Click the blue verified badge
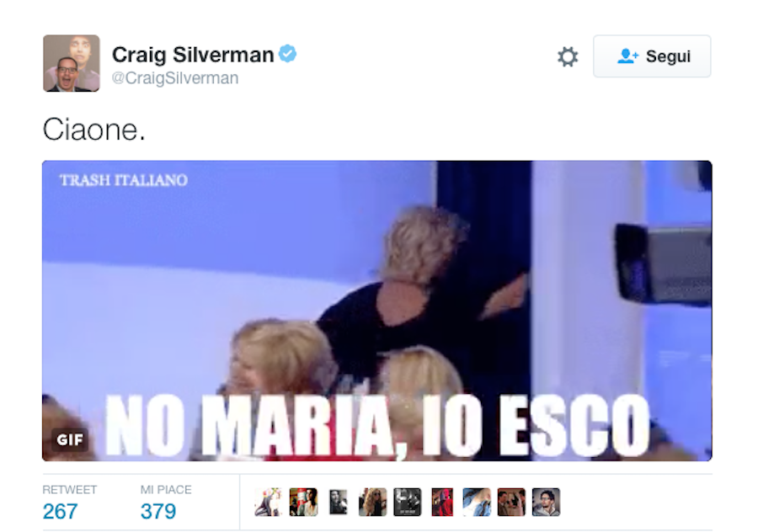This screenshot has height=532, width=758. pyautogui.click(x=288, y=53)
